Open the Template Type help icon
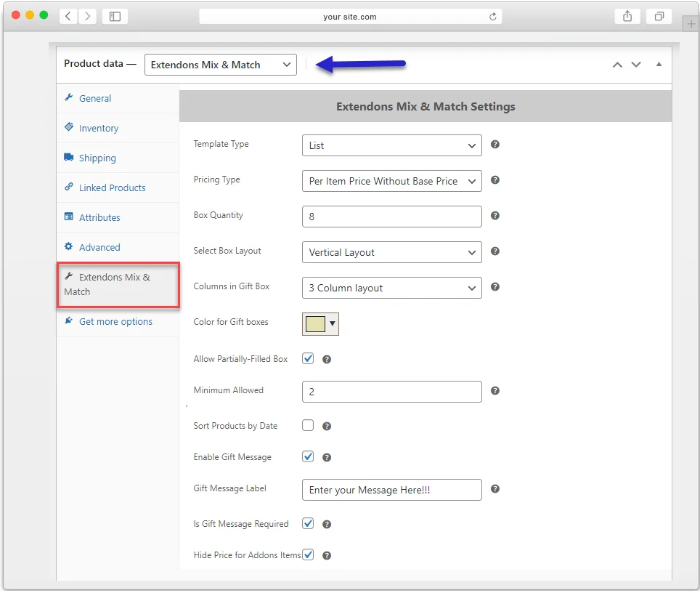 495,145
